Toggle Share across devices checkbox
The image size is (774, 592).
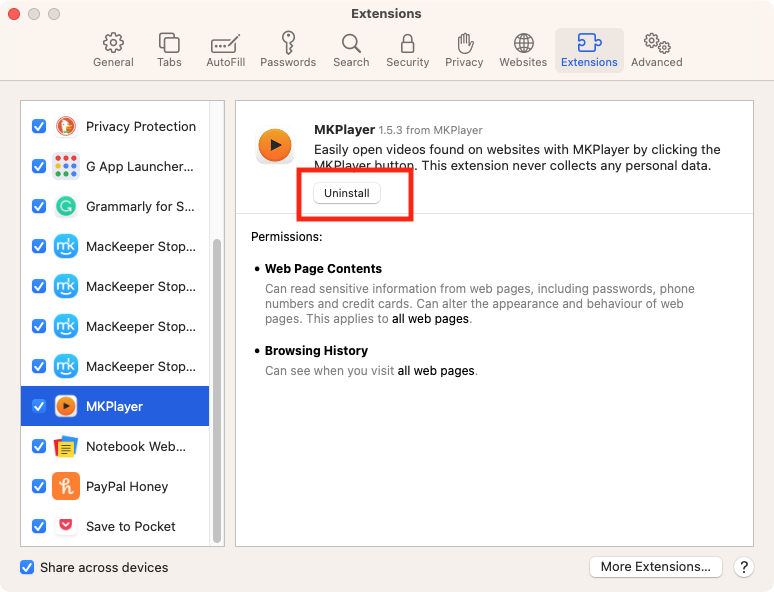27,567
